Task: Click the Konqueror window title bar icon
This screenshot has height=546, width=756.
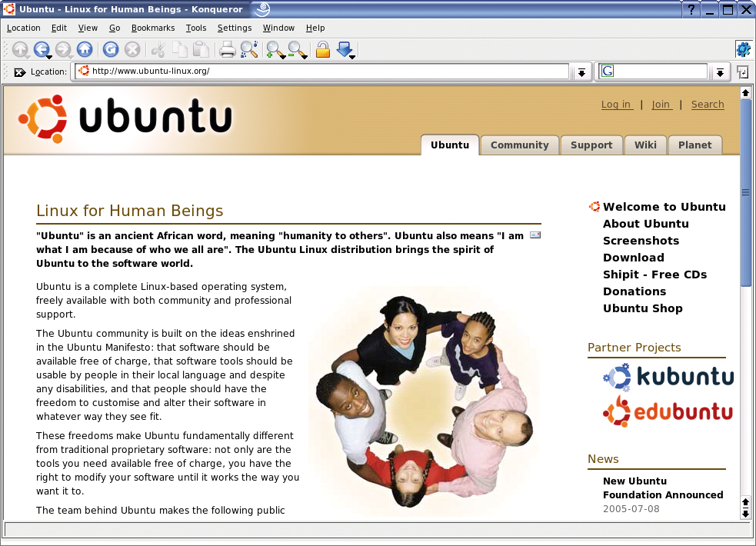Action: pos(9,9)
